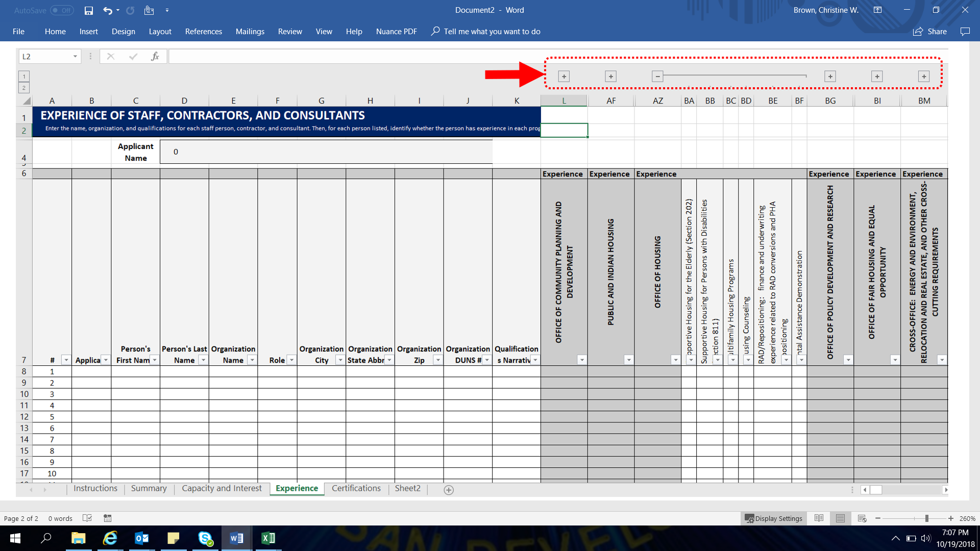Click the Undo arrow icon
980x551 pixels.
click(x=107, y=10)
